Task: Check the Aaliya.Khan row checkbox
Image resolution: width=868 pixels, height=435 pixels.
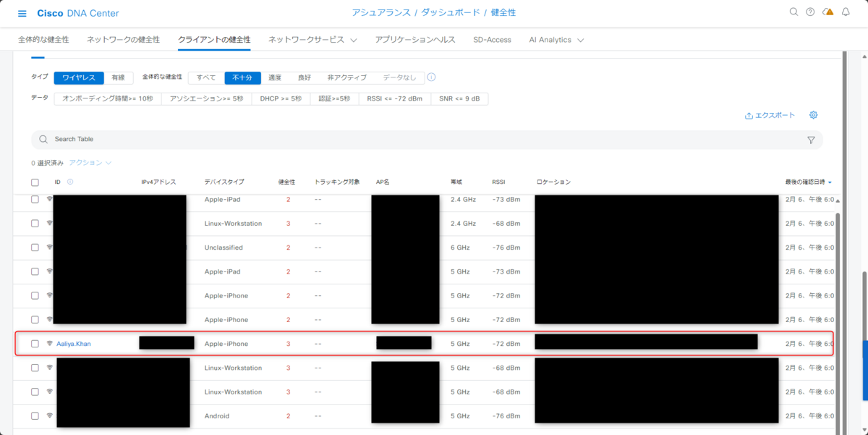Action: tap(35, 344)
